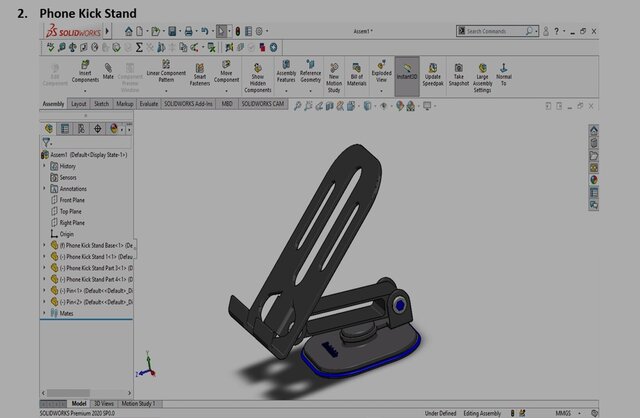Click Smart Fasteners

pyautogui.click(x=200, y=74)
